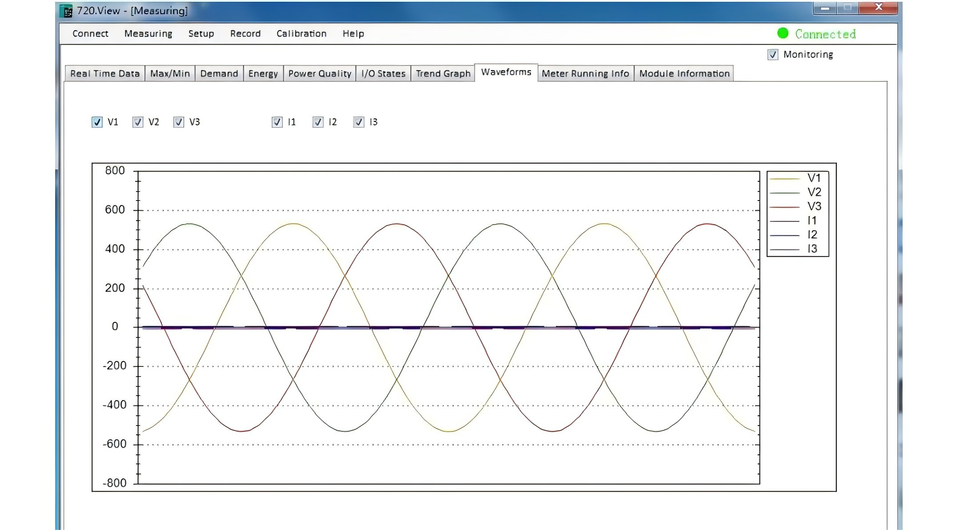Open the Record menu
Image resolution: width=980 pixels, height=530 pixels.
tap(245, 34)
